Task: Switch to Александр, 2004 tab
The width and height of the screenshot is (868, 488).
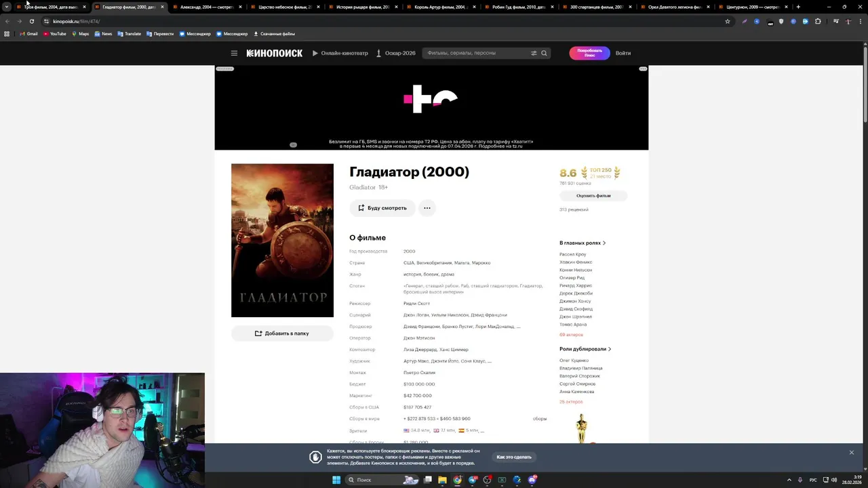Action: coord(207,7)
